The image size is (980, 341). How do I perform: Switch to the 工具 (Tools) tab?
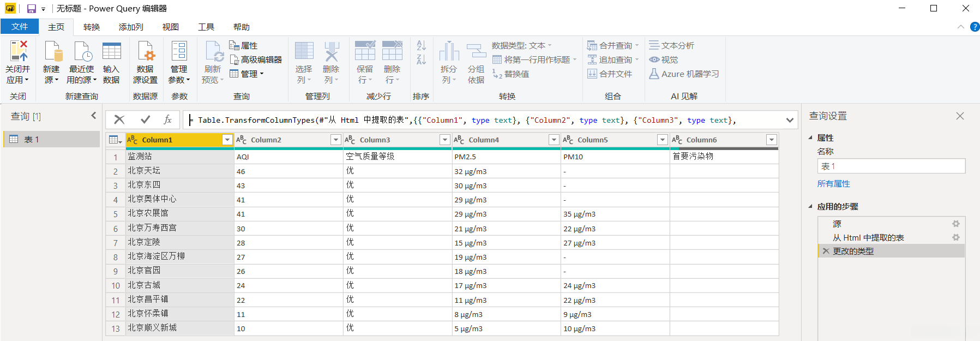click(206, 27)
